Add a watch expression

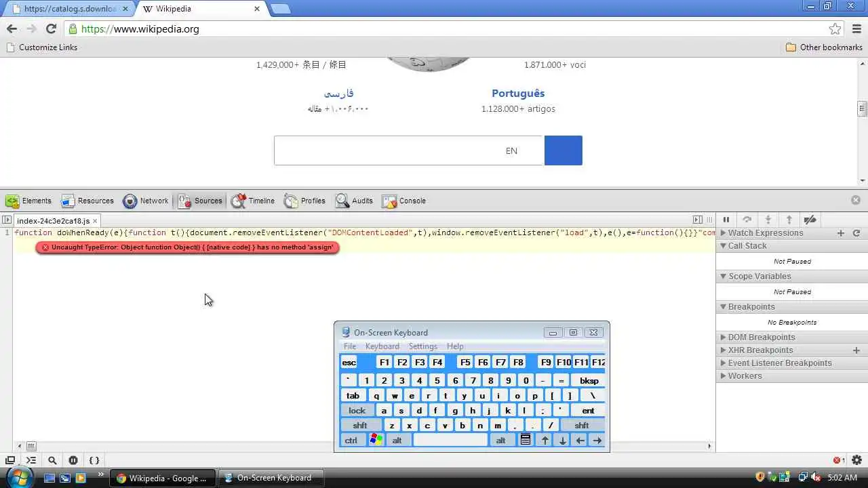(841, 233)
